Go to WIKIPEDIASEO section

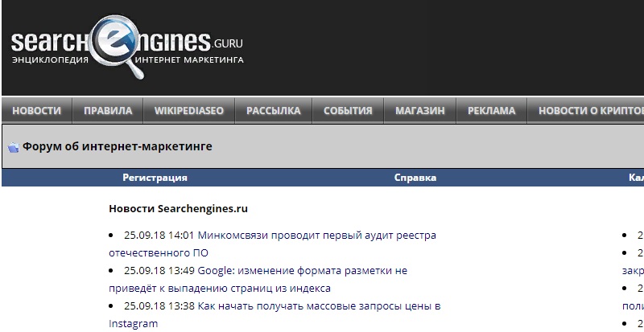pos(189,111)
